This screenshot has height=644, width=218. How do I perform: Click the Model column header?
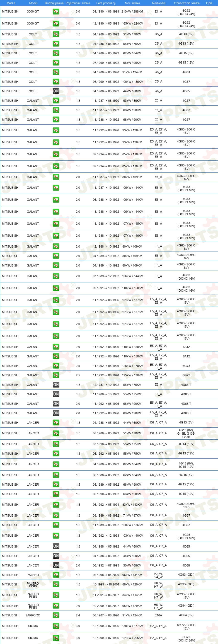[x=33, y=3]
